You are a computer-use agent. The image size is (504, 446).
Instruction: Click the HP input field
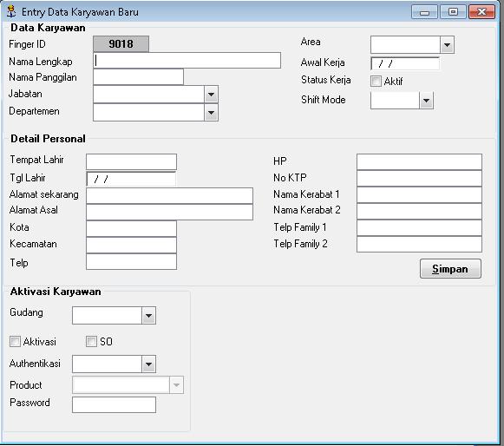click(x=419, y=161)
